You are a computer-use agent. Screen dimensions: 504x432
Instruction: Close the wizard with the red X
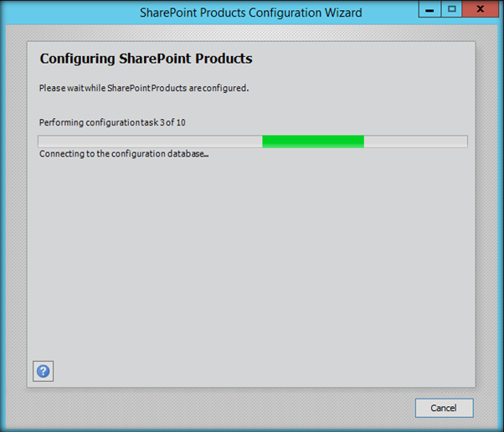[x=481, y=9]
